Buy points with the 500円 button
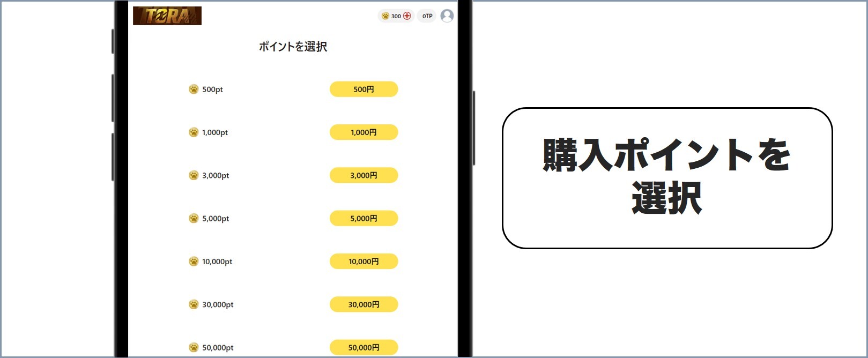This screenshot has width=868, height=358. pyautogui.click(x=363, y=89)
